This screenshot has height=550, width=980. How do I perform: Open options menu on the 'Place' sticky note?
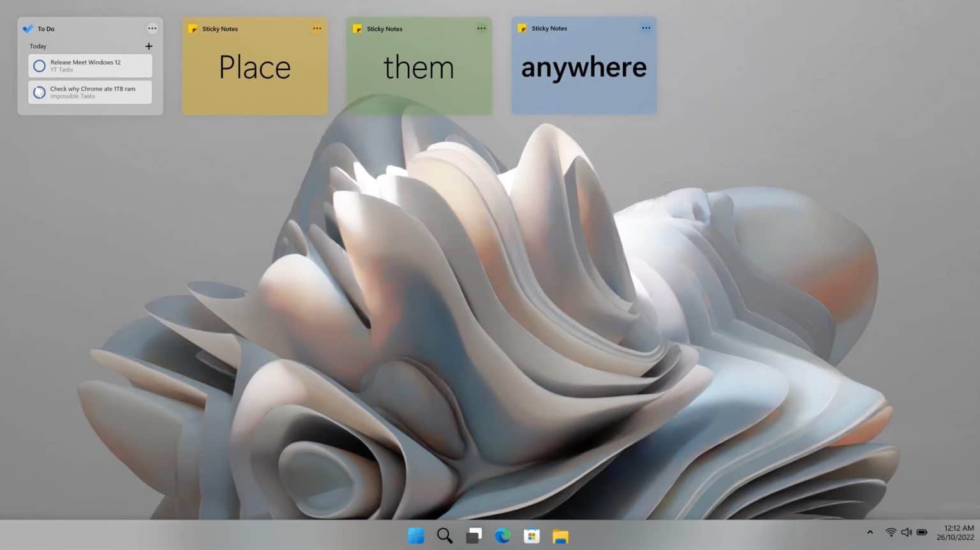pos(317,28)
